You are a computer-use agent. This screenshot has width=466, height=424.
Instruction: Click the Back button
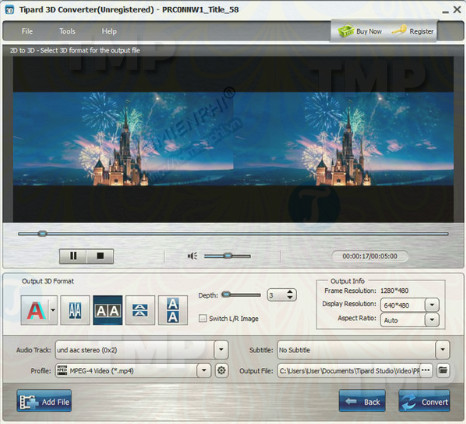[x=362, y=401]
